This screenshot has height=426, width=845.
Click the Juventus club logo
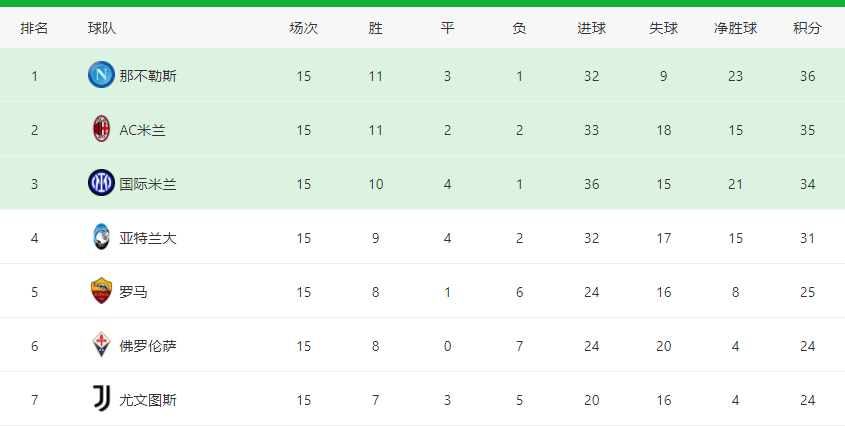pyautogui.click(x=101, y=398)
